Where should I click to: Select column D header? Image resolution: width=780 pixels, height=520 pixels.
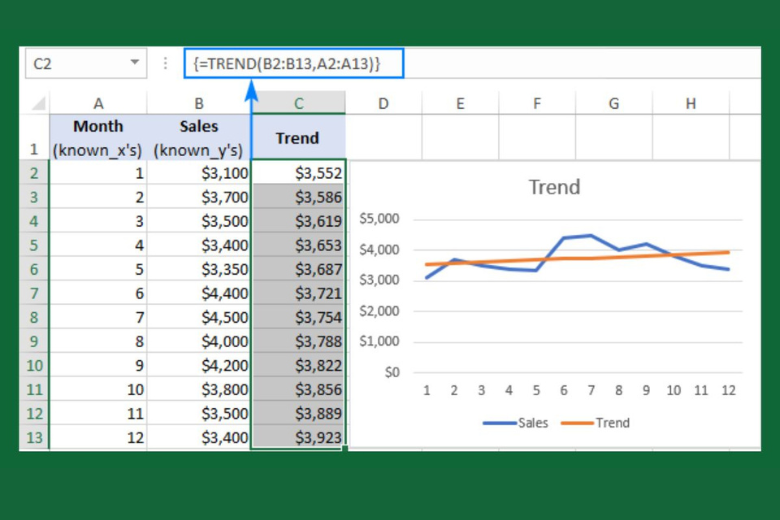(x=383, y=103)
